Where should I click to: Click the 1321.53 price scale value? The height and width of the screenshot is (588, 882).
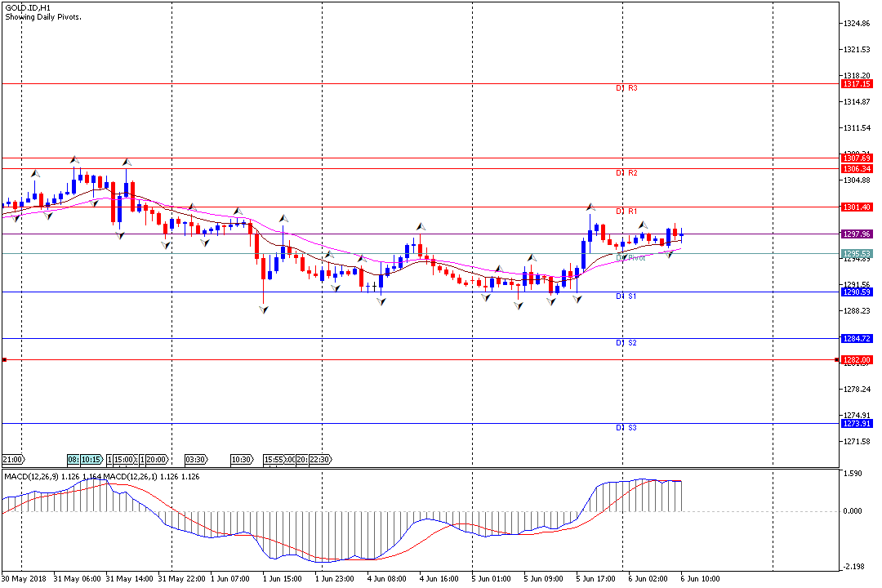point(857,50)
